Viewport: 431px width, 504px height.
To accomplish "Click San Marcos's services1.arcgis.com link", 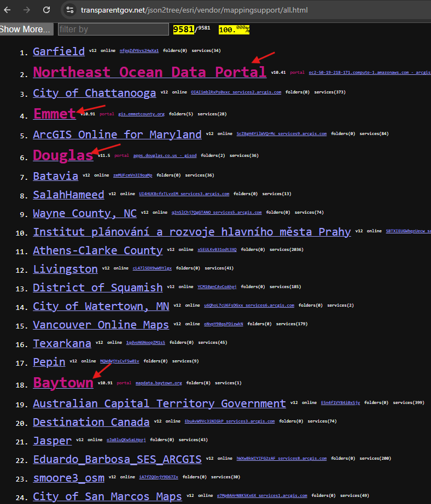I will coord(262,496).
